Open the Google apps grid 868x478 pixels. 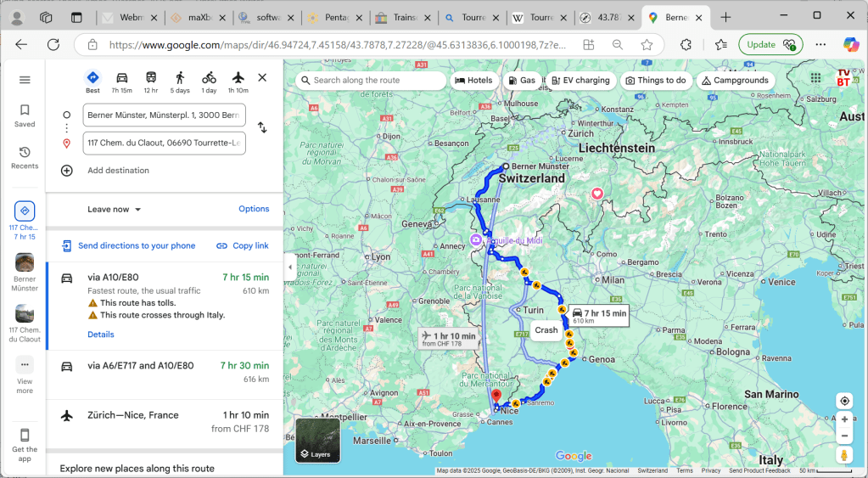(815, 78)
